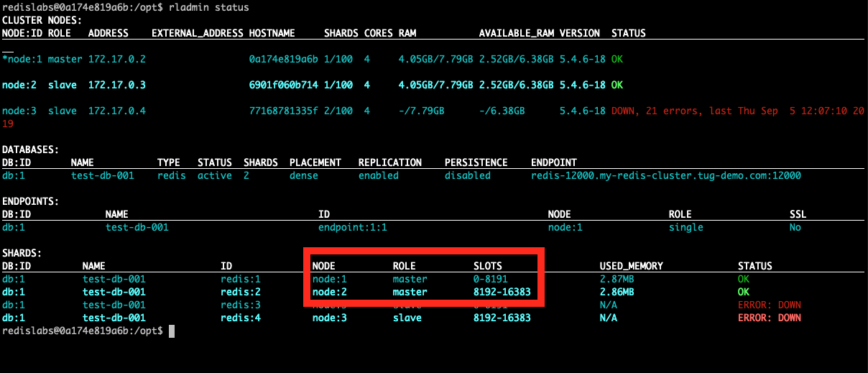
Task: Click 'master' role in redis:2 row
Action: [x=410, y=292]
